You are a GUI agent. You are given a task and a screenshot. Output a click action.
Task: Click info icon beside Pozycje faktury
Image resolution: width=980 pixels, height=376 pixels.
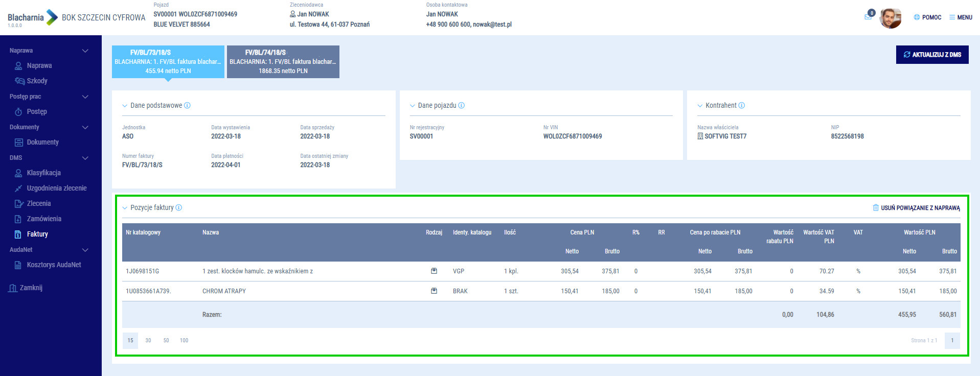(x=179, y=208)
